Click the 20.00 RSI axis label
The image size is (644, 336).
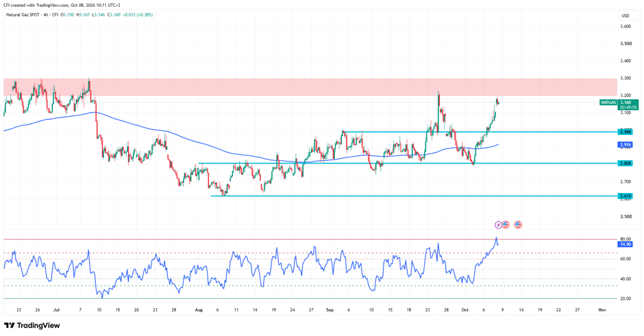coord(626,298)
